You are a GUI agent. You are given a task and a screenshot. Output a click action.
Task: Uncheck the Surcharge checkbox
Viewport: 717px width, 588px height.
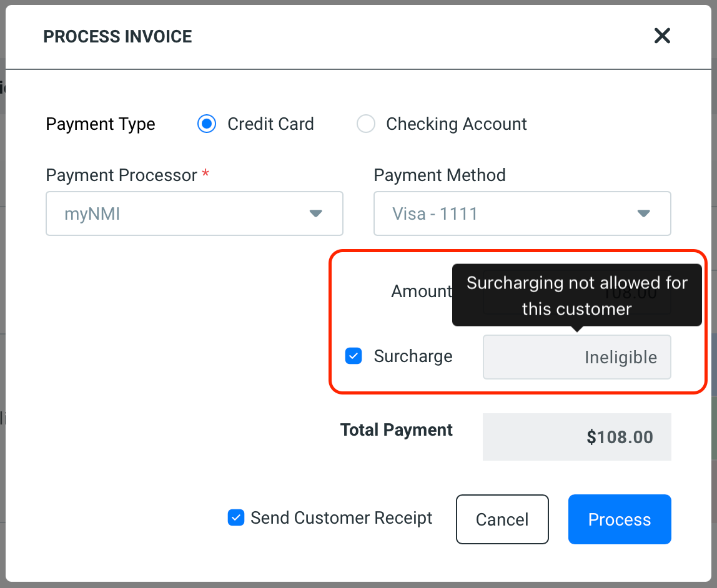pyautogui.click(x=354, y=356)
